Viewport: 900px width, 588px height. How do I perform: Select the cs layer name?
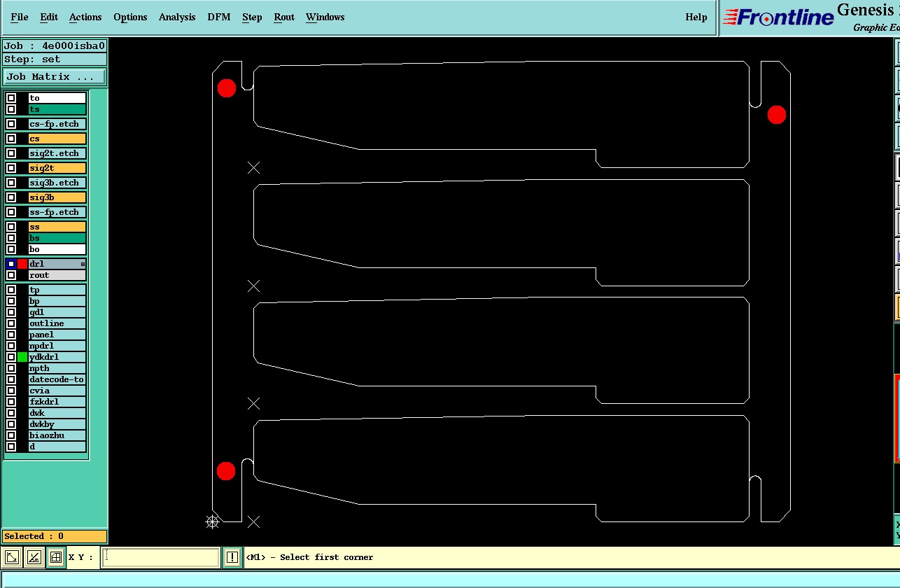coord(57,139)
